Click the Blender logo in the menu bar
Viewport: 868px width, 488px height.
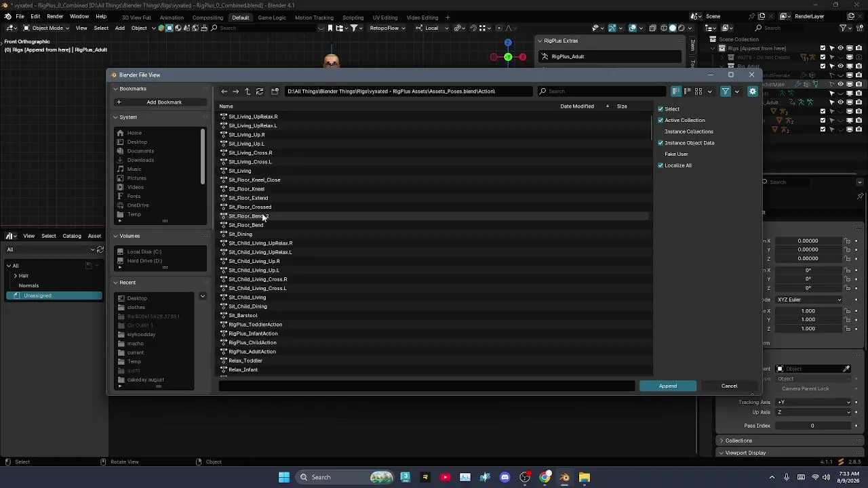[x=7, y=16]
